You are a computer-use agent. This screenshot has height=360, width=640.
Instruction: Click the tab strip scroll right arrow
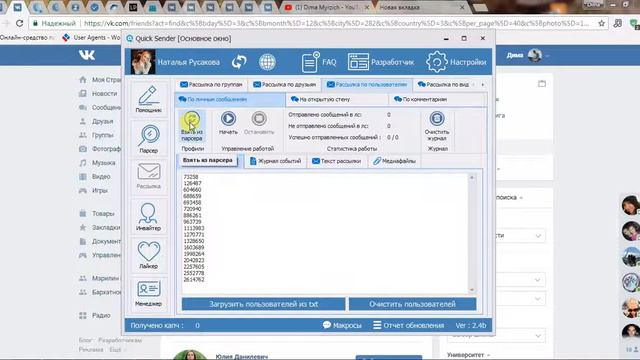click(x=483, y=84)
